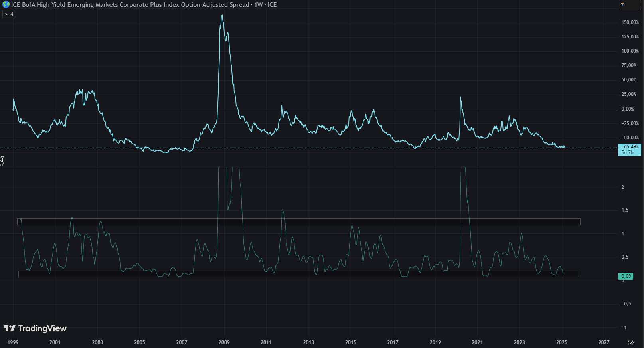Click 2013 on the time axis

point(308,342)
